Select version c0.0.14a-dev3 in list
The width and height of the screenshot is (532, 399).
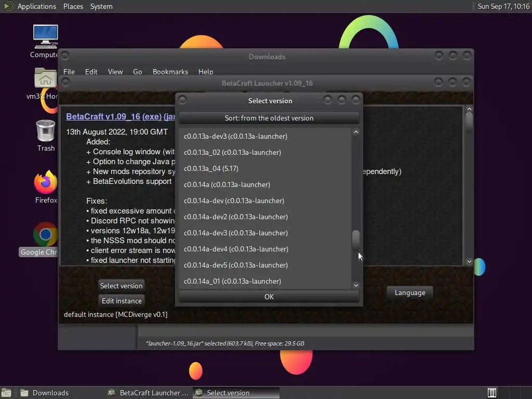pos(265,233)
